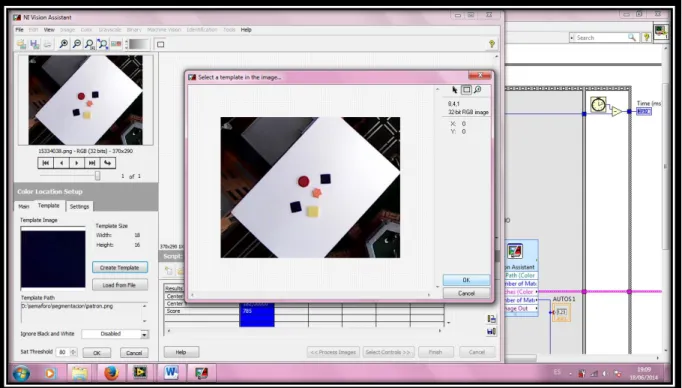The height and width of the screenshot is (388, 682).
Task: Jump to first image in browser
Action: (x=46, y=163)
